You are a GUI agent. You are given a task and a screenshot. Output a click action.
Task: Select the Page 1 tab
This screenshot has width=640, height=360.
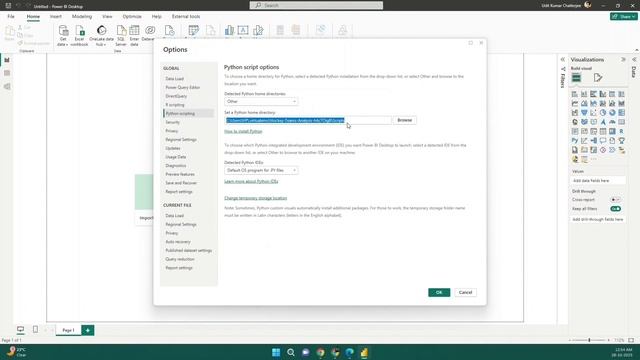(x=68, y=330)
